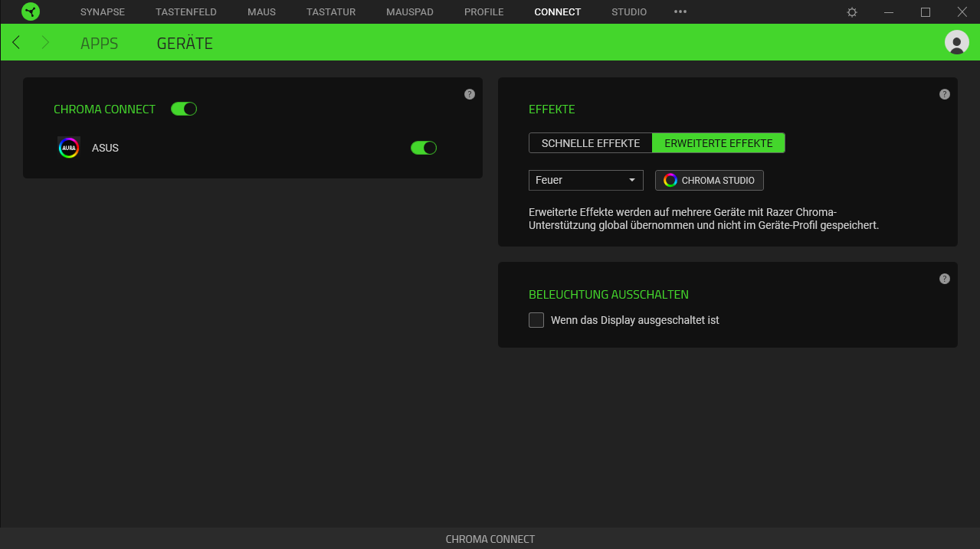
Task: Disable the ASUS device toggle
Action: pos(424,148)
